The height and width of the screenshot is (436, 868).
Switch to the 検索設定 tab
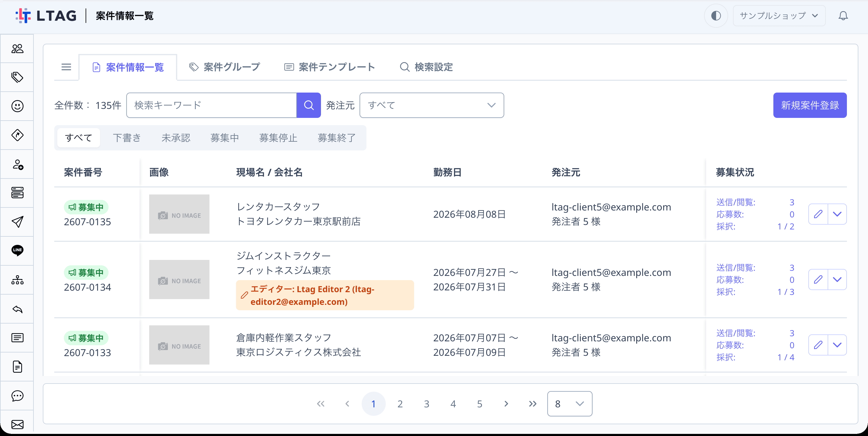(426, 67)
